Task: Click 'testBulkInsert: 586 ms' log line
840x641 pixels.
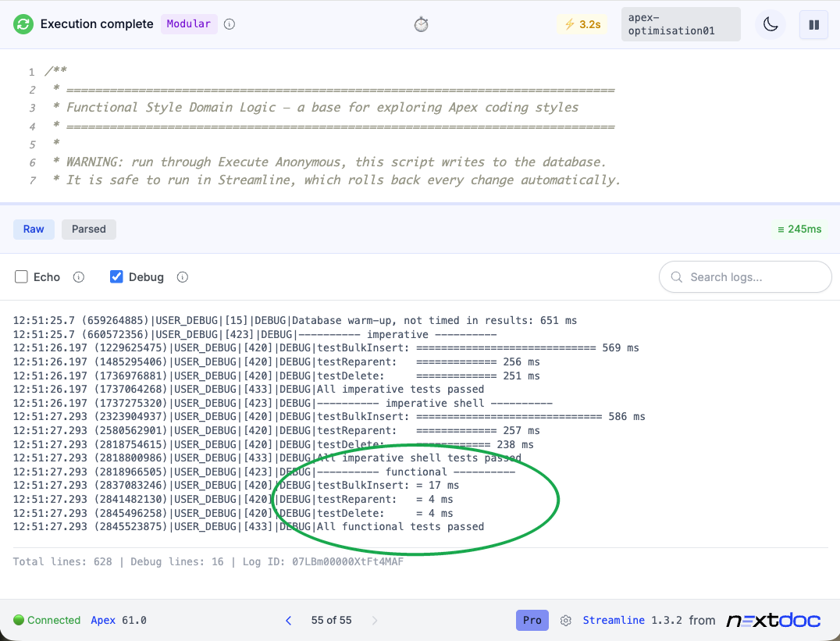Action: (329, 416)
